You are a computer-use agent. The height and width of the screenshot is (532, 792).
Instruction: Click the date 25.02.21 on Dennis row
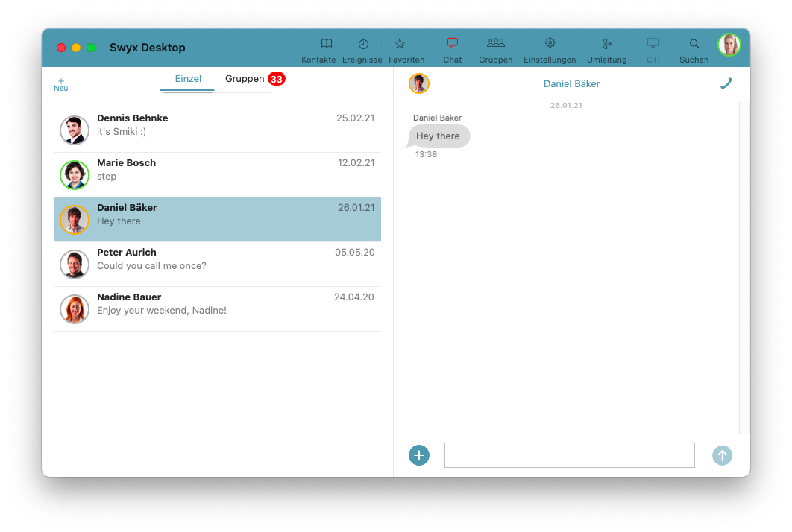tap(356, 118)
